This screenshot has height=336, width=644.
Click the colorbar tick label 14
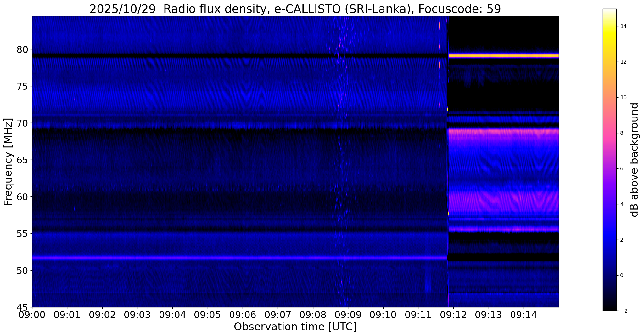tap(623, 26)
